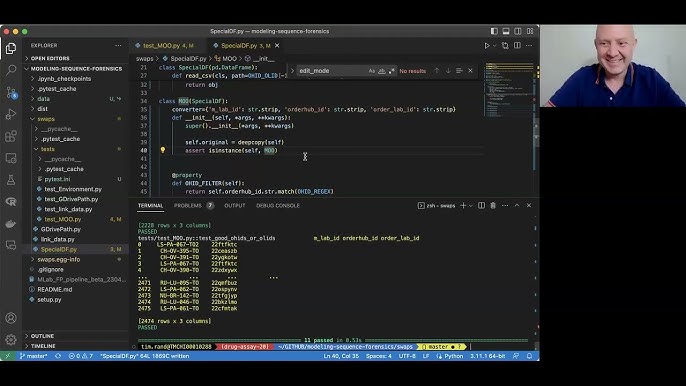The width and height of the screenshot is (686, 386).
Task: Select the SpecialDF.py editor tab
Action: point(245,46)
